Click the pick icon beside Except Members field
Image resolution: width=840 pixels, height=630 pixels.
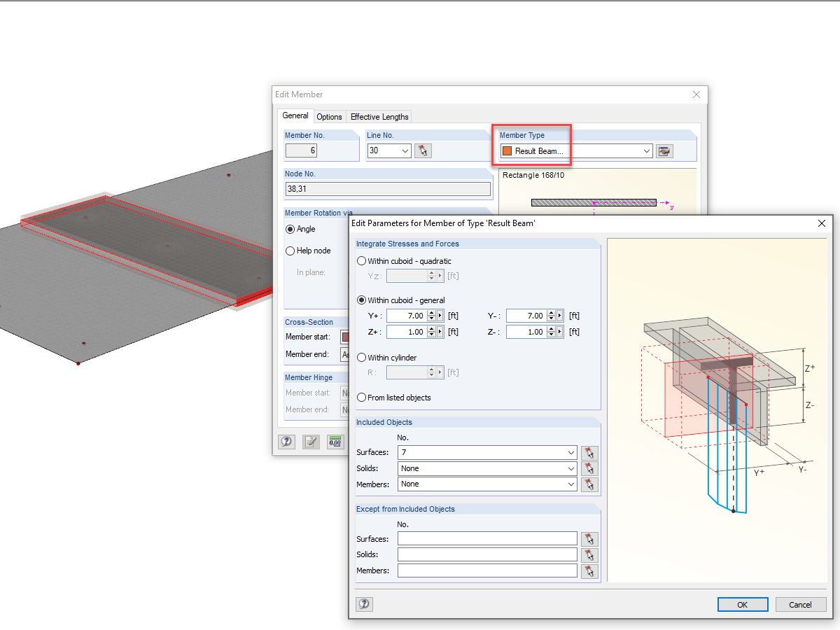(x=589, y=570)
